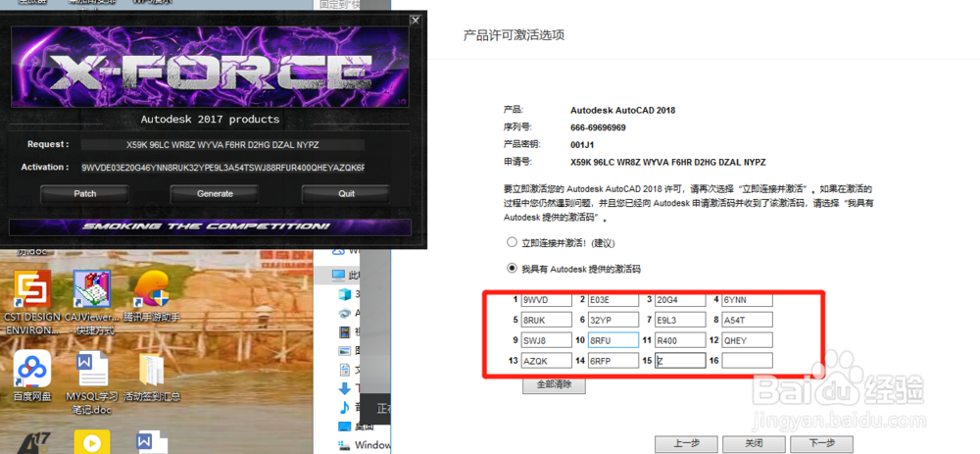Click activation code field 8 containing A54T
This screenshot has width=980, height=454.
(747, 321)
